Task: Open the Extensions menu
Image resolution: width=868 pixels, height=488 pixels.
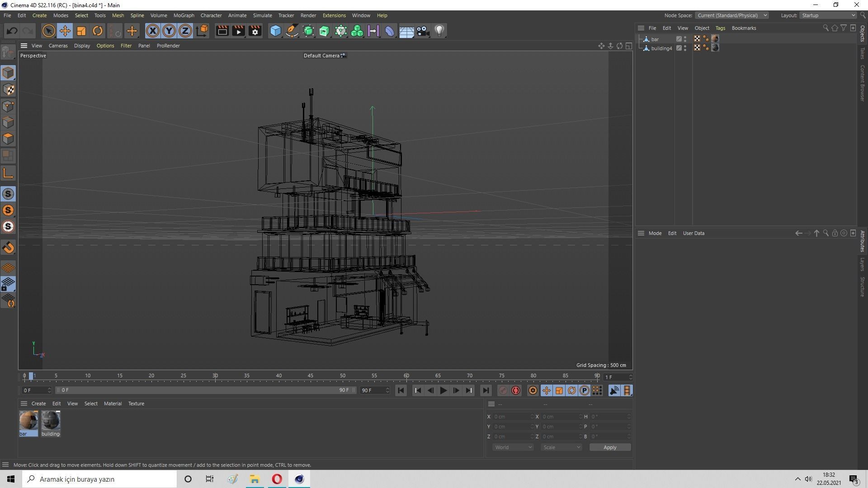Action: (x=334, y=15)
